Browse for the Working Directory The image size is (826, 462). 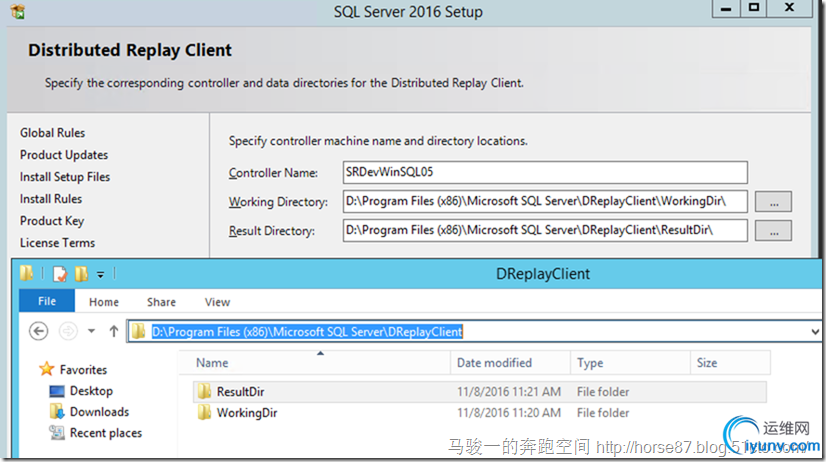tap(773, 202)
